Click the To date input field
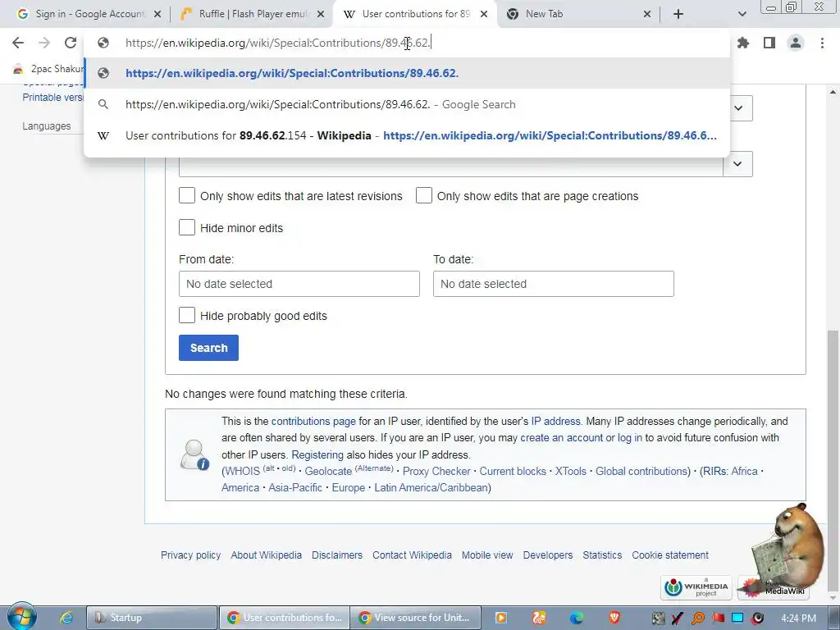 tap(554, 284)
